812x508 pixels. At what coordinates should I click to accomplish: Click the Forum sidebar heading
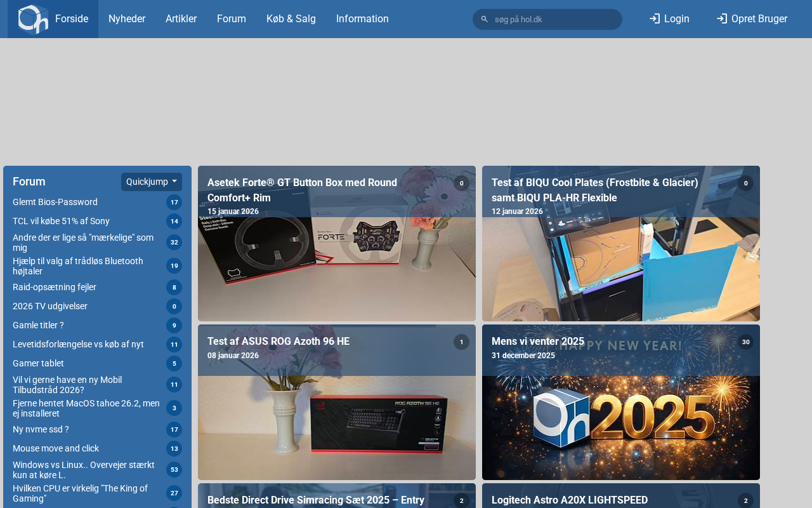pyautogui.click(x=29, y=182)
